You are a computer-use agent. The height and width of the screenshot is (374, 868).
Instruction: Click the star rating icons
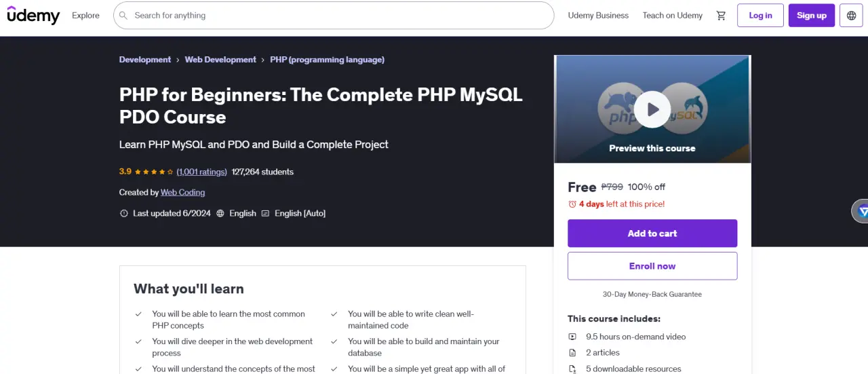click(154, 172)
